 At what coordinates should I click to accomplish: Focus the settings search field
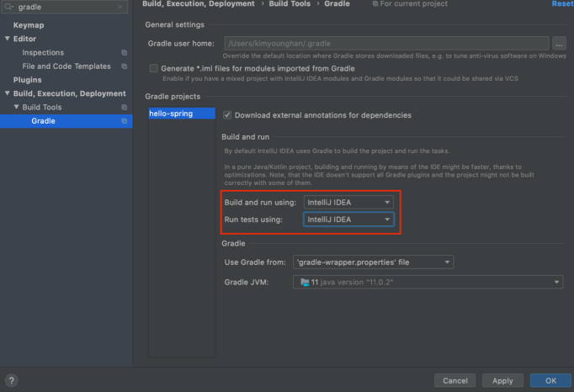(65, 7)
